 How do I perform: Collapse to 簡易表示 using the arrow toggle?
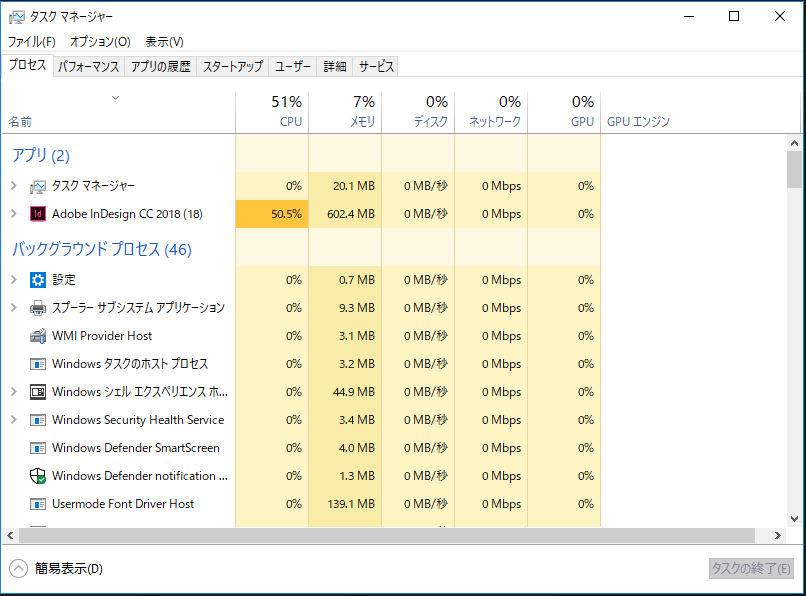pos(19,568)
